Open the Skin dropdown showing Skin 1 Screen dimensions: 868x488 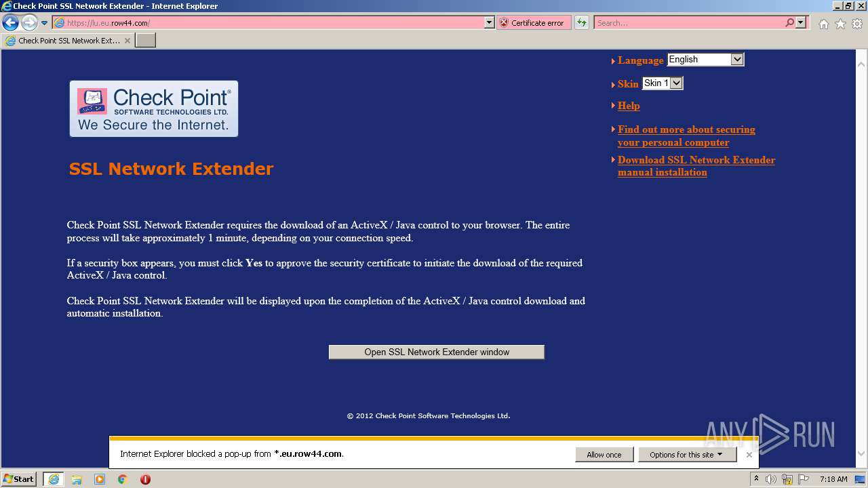pos(663,83)
